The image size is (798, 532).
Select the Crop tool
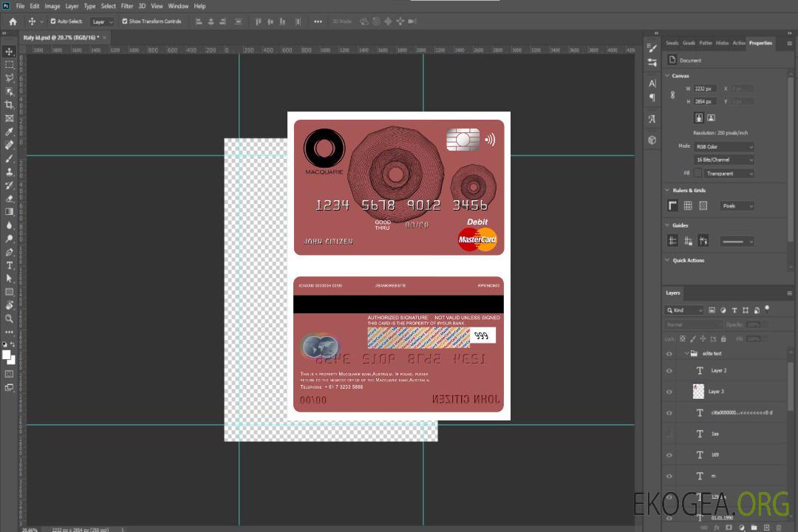pos(9,105)
